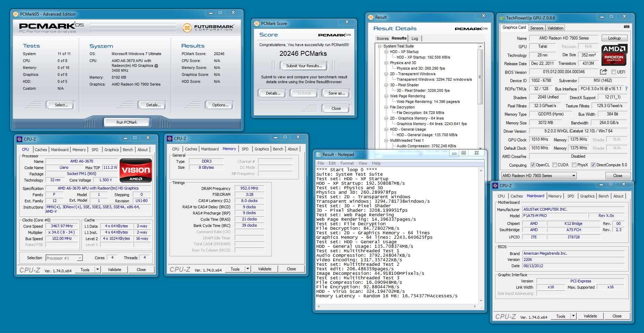
Task: Click the Help menu in Notepad
Action: [376, 163]
